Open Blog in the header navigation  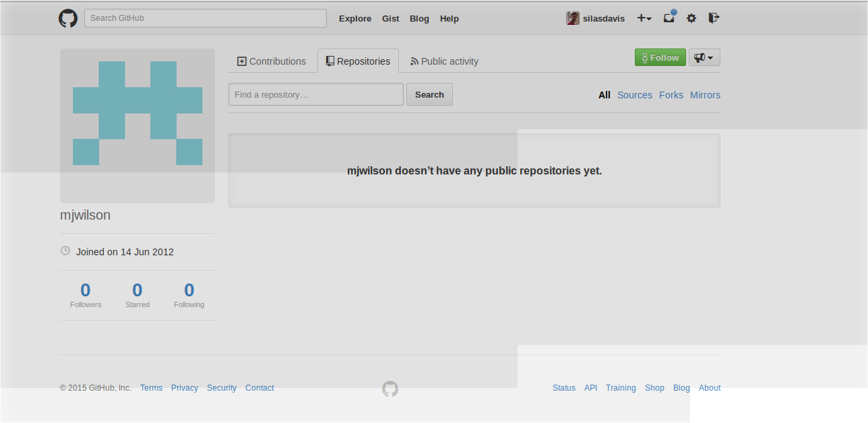pos(419,18)
